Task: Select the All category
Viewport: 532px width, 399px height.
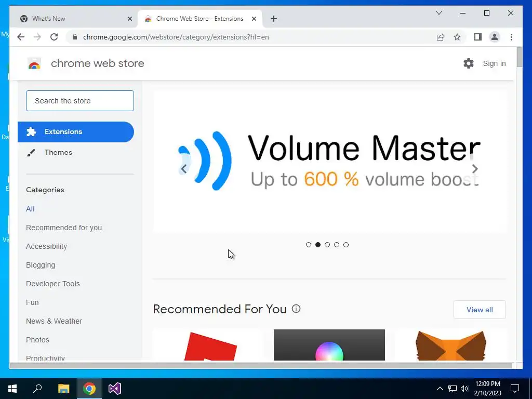Action: pos(30,209)
